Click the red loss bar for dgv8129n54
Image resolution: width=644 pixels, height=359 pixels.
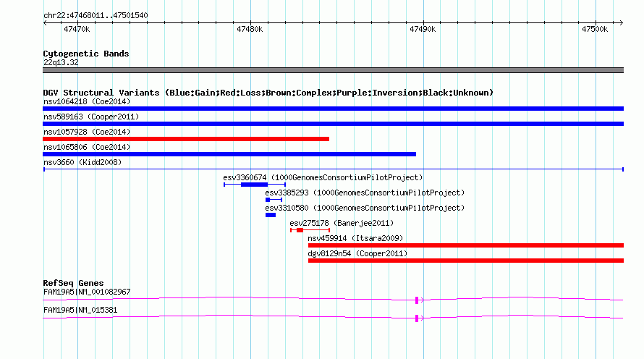click(466, 261)
